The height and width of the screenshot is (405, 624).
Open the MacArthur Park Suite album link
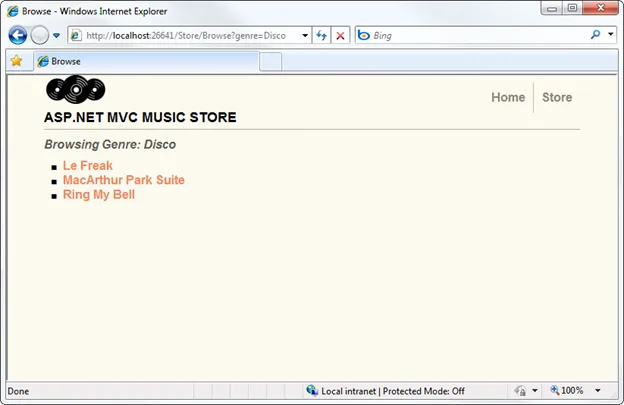tap(123, 180)
